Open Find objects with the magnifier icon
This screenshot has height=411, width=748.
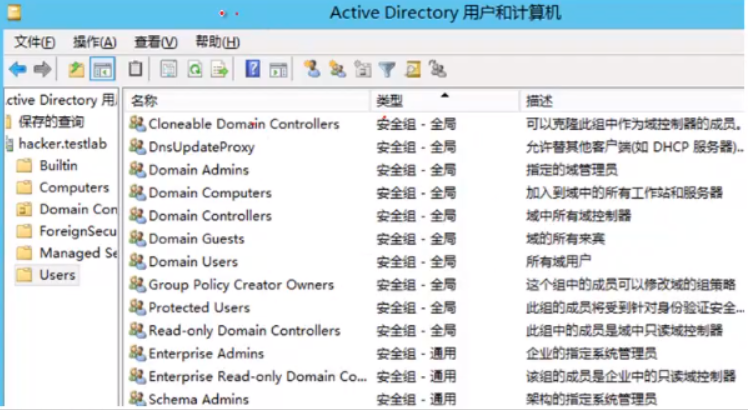point(413,70)
